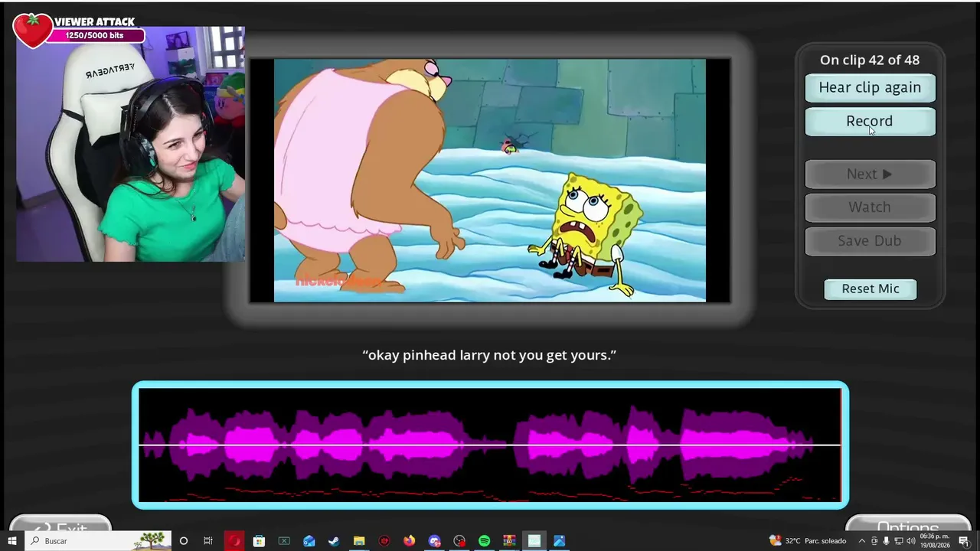Viewport: 980px width, 551px height.
Task: Click the greyed-out Next button
Action: (870, 174)
